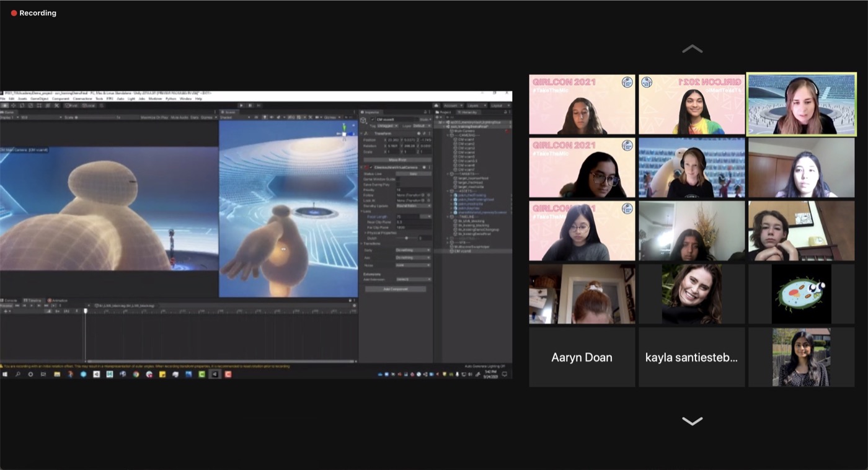Select the Scale tool in Unity toolbar
Image resolution: width=868 pixels, height=470 pixels.
(x=31, y=105)
